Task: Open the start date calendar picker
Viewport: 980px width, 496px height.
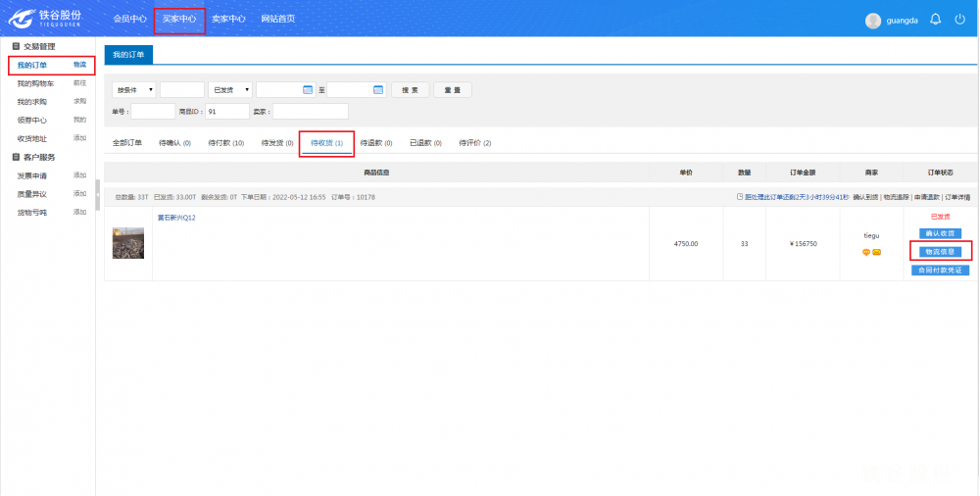Action: click(x=308, y=89)
